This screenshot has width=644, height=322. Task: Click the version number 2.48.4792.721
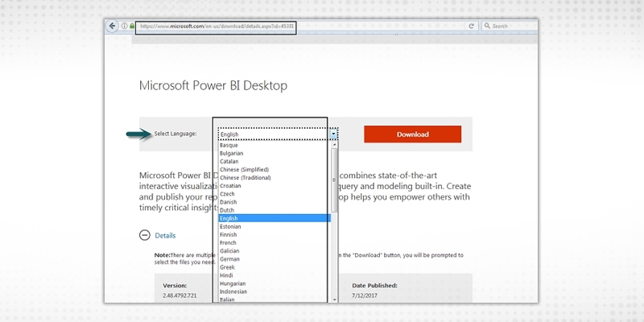tap(180, 295)
